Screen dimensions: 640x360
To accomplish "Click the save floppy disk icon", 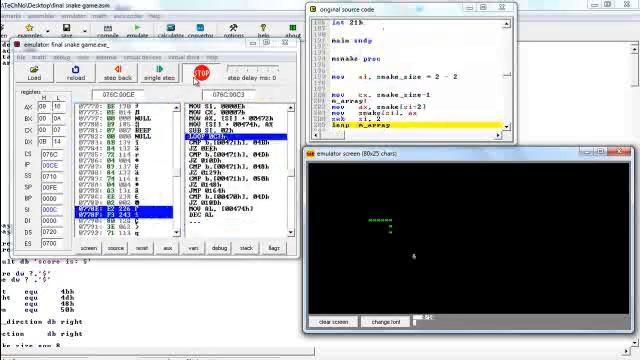I will 67,28.
